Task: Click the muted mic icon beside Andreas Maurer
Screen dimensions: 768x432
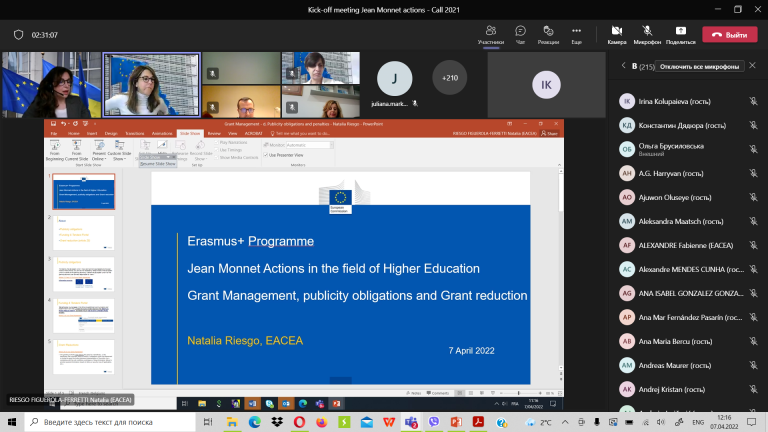Action: coord(753,365)
